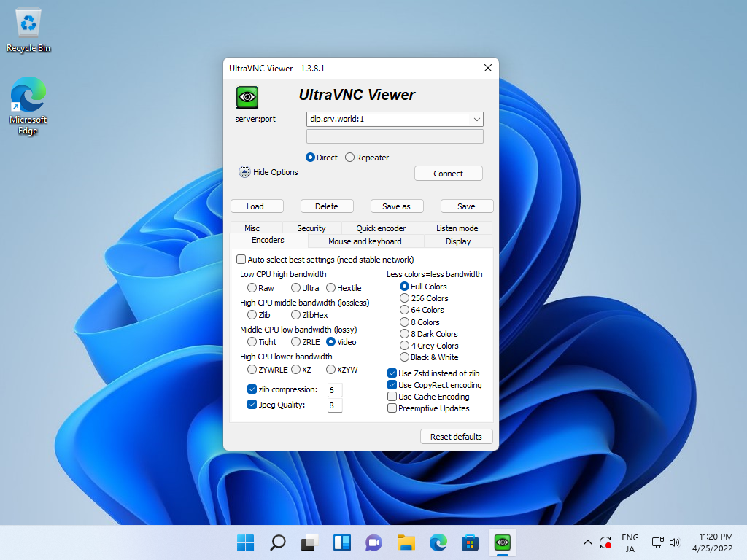747x560 pixels.
Task: Switch color depth to 256 Colors
Action: pos(405,297)
